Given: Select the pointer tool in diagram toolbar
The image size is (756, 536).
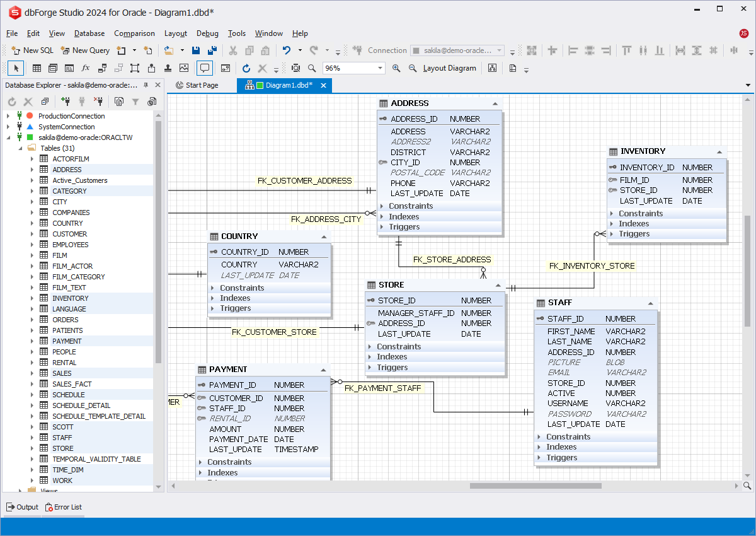Looking at the screenshot, I should [16, 68].
